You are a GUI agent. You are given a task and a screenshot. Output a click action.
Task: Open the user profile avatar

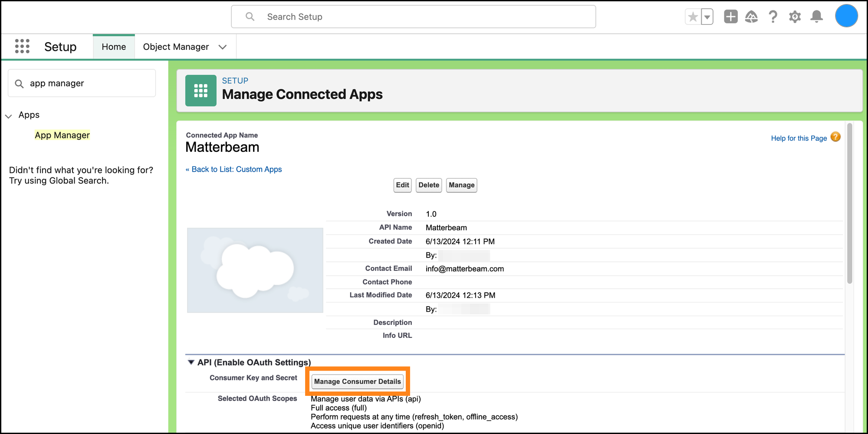(x=846, y=16)
